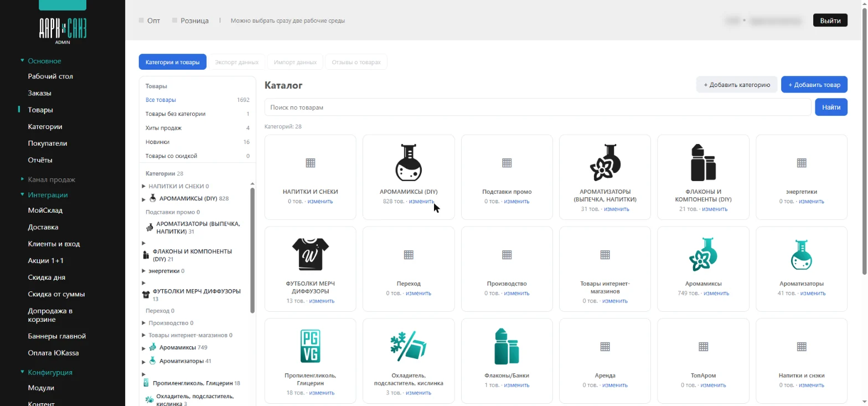This screenshot has width=868, height=406.
Task: Click the placeholder icon of Подставки промо card
Action: (x=507, y=163)
